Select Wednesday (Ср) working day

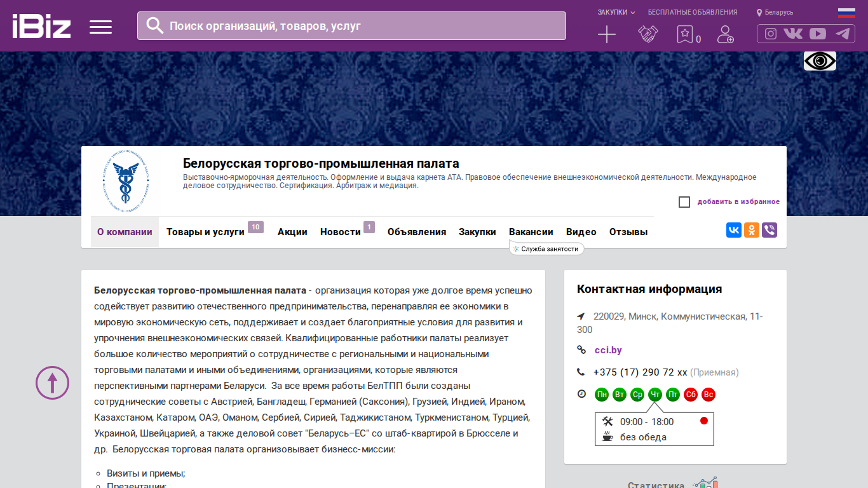[x=637, y=395]
